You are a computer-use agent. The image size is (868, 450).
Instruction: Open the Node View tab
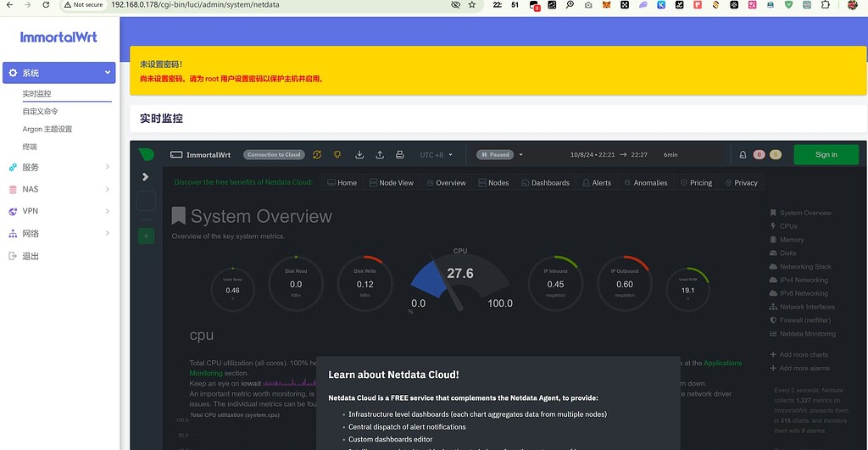pyautogui.click(x=392, y=183)
